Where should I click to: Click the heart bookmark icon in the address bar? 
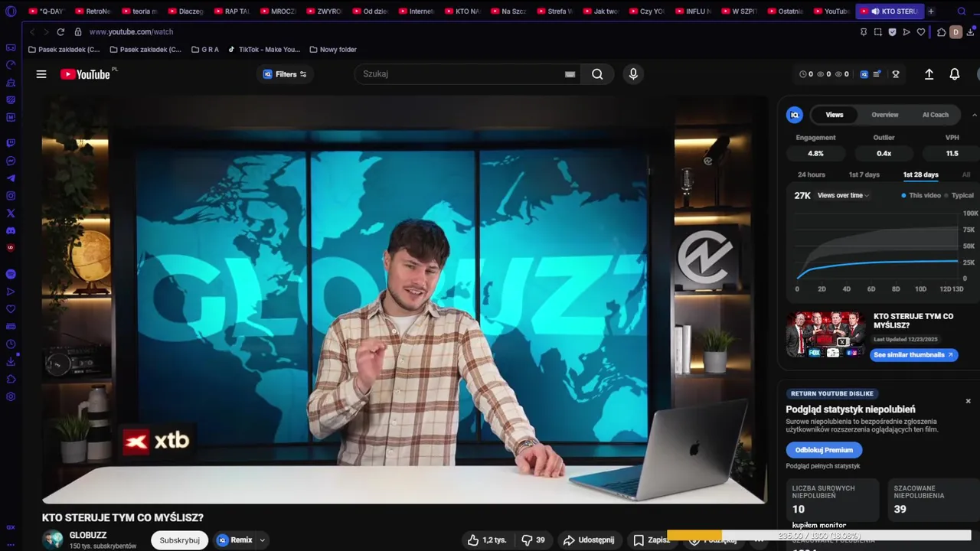[921, 32]
